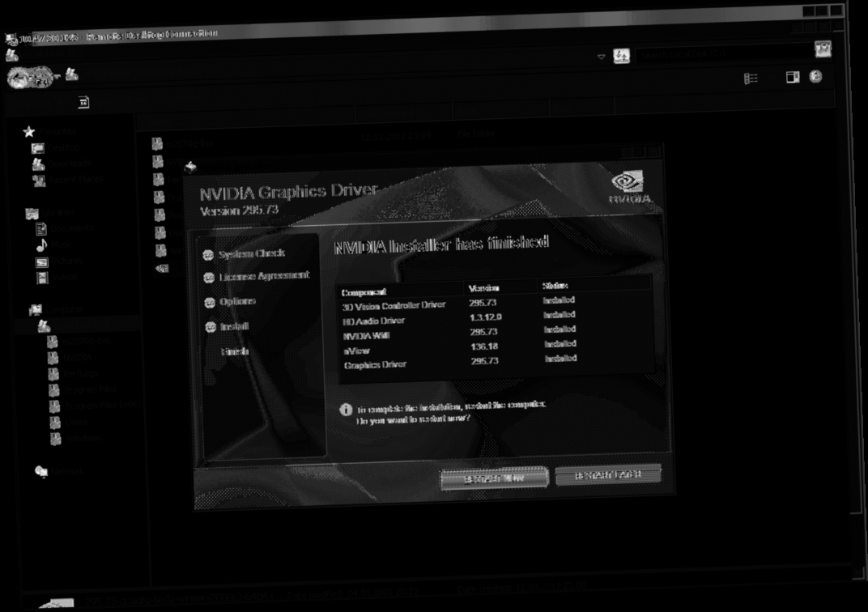Viewport: 868px width, 612px height.
Task: Open Favorites in the navigation pane
Action: click(49, 132)
